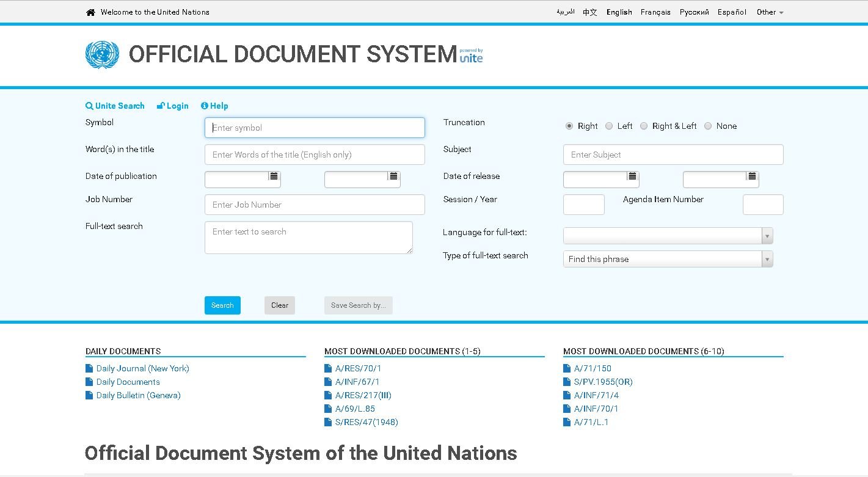
Task: Click document icon beside A/71/150
Action: (x=567, y=368)
